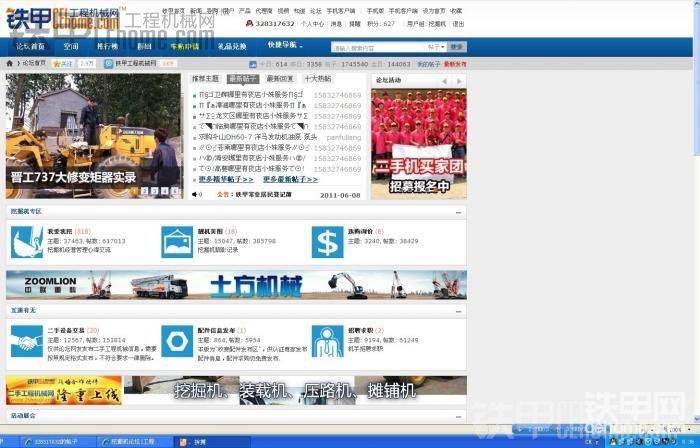Click inside the forum search input field

pyautogui.click(x=379, y=47)
